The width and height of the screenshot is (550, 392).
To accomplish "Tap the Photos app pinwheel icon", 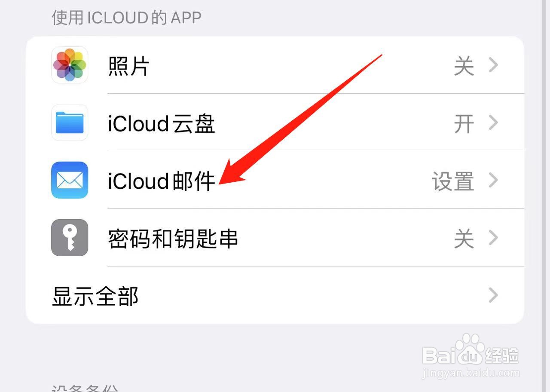I will coord(70,65).
